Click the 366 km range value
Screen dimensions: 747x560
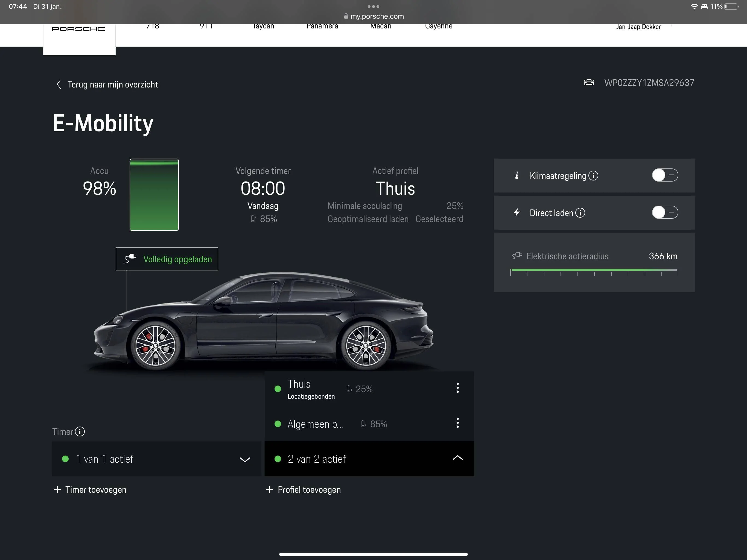pyautogui.click(x=663, y=256)
